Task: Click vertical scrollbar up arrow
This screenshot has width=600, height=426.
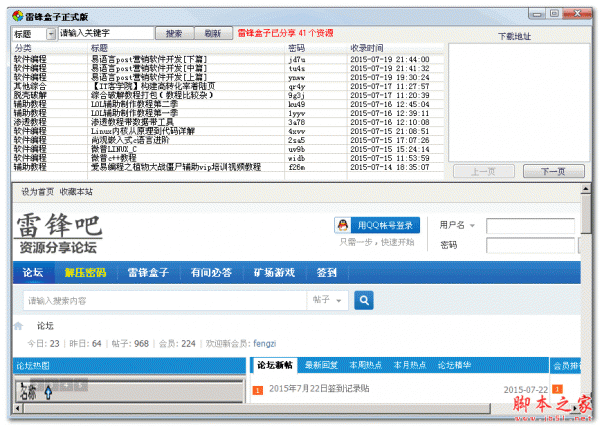Action: click(586, 189)
